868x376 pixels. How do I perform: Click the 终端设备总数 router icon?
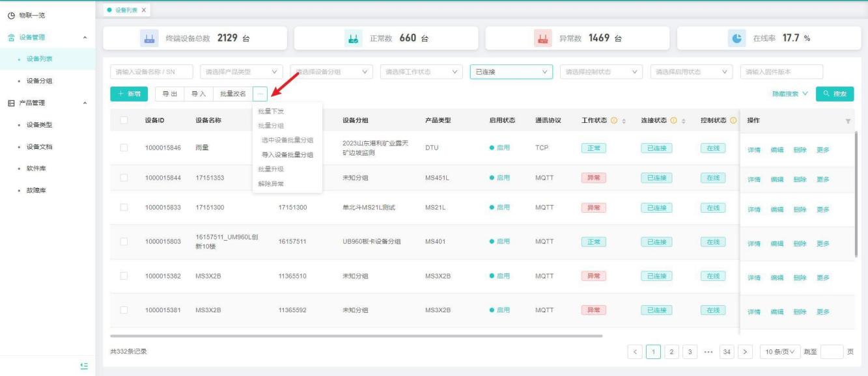coord(147,38)
